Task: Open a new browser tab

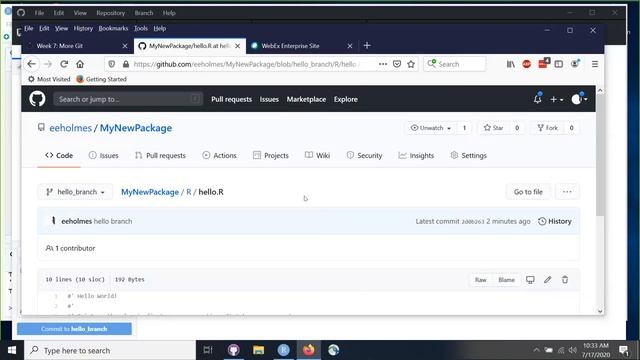Action: 367,45
